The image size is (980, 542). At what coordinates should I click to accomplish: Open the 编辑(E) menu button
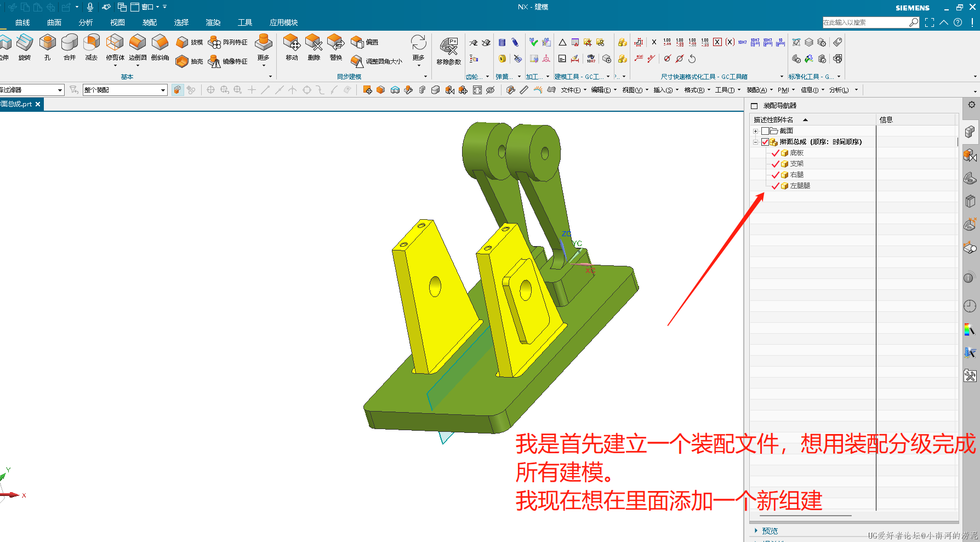[603, 90]
